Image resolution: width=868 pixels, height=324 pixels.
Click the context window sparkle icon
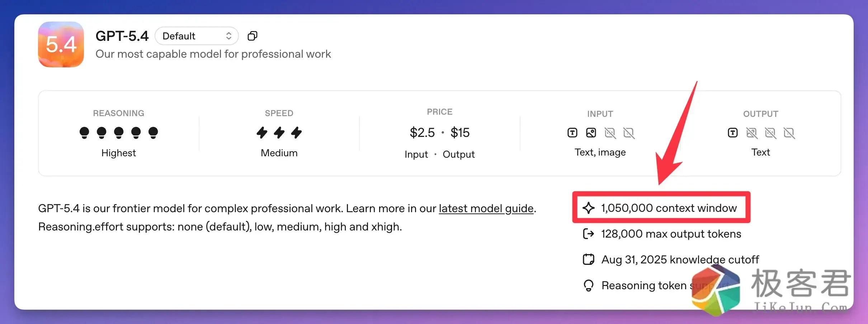(x=589, y=208)
